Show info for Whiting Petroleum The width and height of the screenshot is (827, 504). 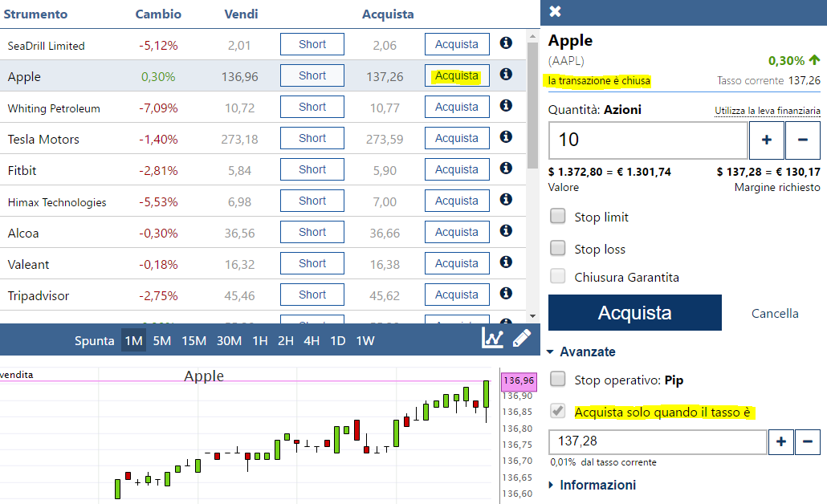[506, 105]
